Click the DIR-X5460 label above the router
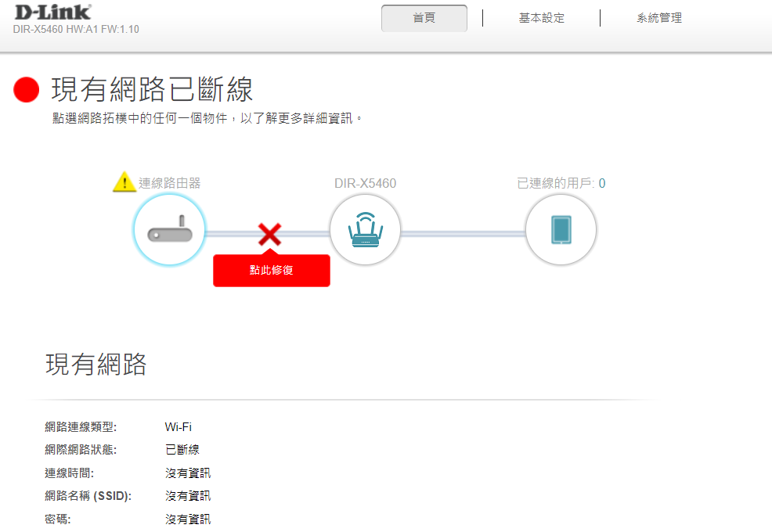This screenshot has width=772, height=532. point(365,183)
